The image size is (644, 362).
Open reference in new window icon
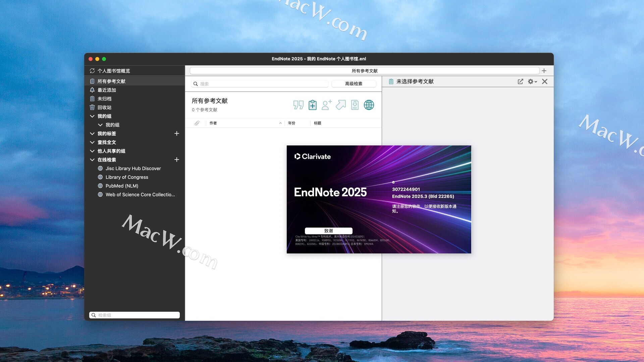520,81
